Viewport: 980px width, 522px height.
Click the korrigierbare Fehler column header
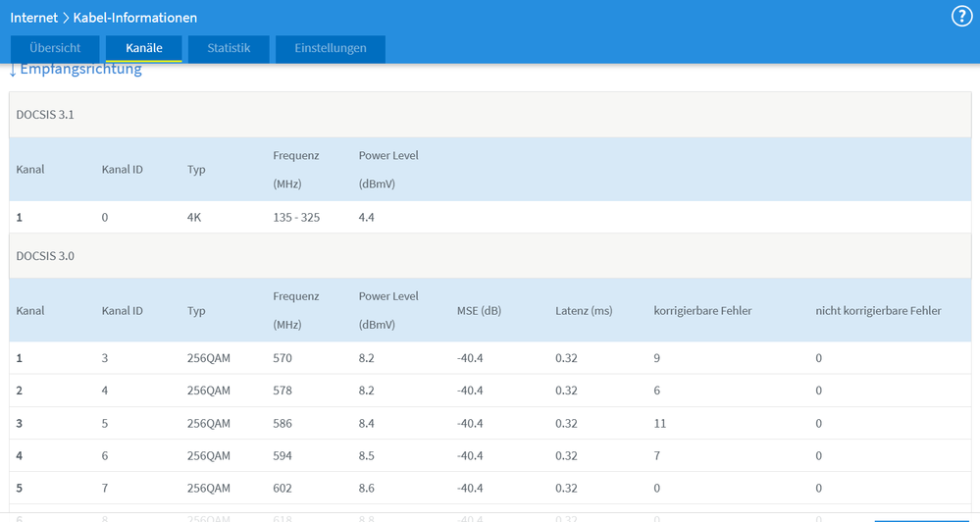tap(702, 311)
